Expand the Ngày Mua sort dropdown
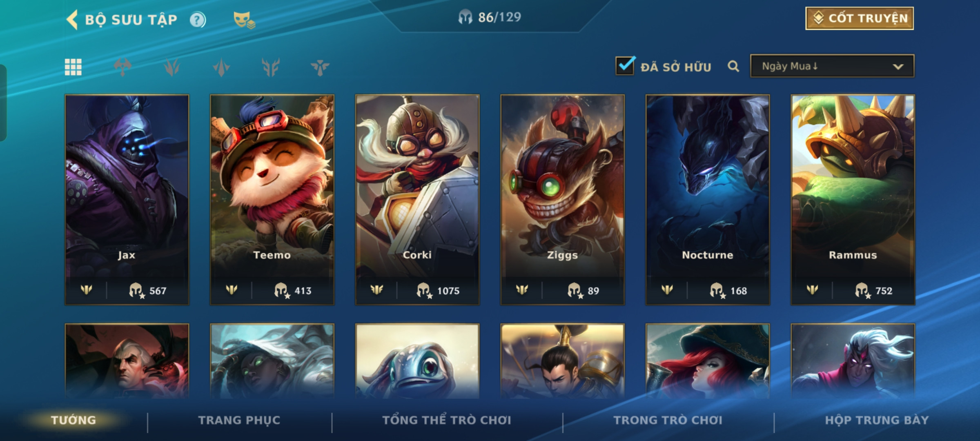The image size is (980, 441). point(832,66)
